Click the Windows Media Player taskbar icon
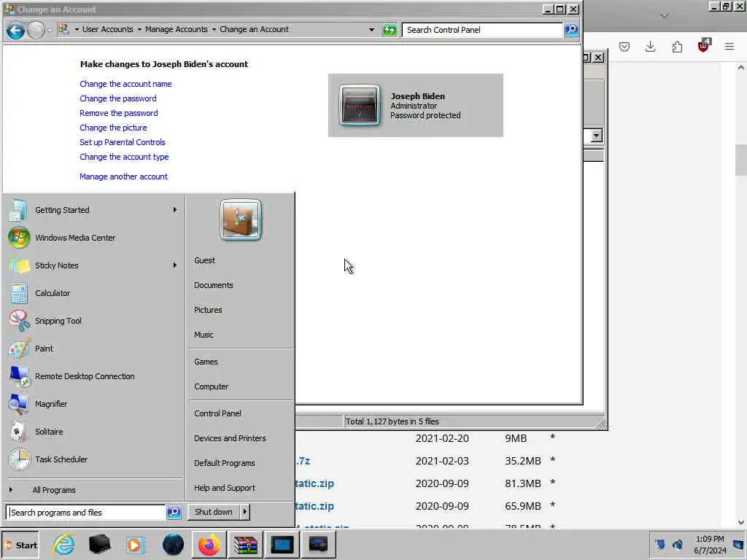This screenshot has width=747, height=560. pos(135,544)
